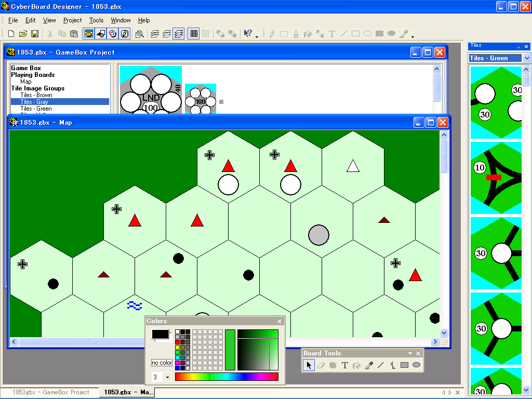The image size is (532, 399).
Task: Open the Window menu
Action: point(121,20)
